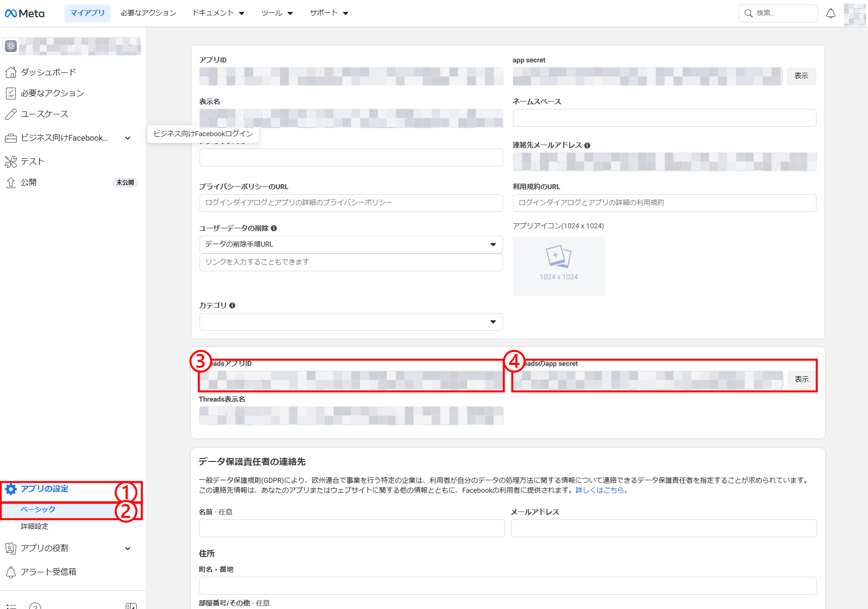Viewport: 868px width, 609px height.
Task: Open the ツール dropdown menu
Action: (277, 13)
